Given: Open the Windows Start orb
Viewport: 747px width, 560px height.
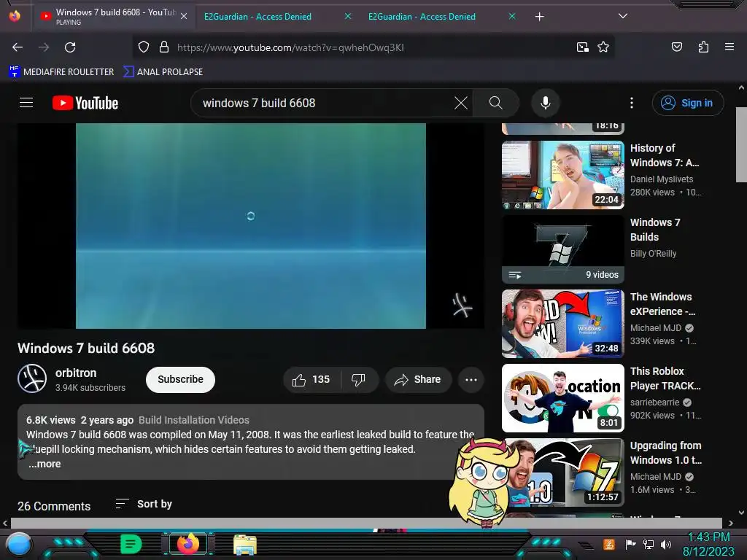Looking at the screenshot, I should click(x=18, y=545).
